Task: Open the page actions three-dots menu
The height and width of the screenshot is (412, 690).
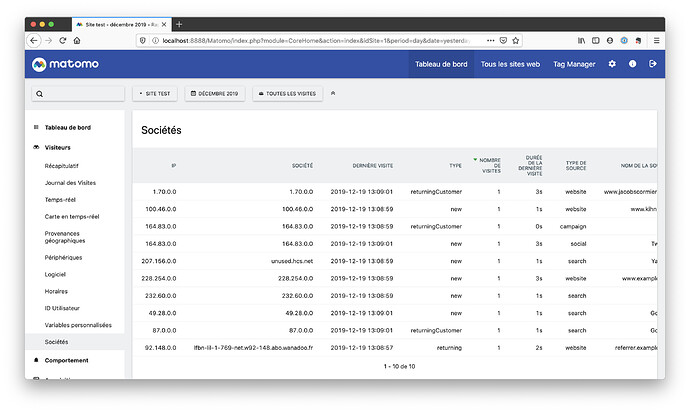Action: pyautogui.click(x=491, y=40)
